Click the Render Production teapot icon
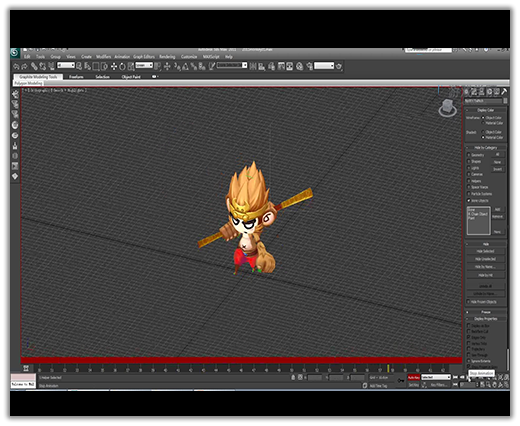Viewport: 520px width, 426px height. [x=339, y=66]
